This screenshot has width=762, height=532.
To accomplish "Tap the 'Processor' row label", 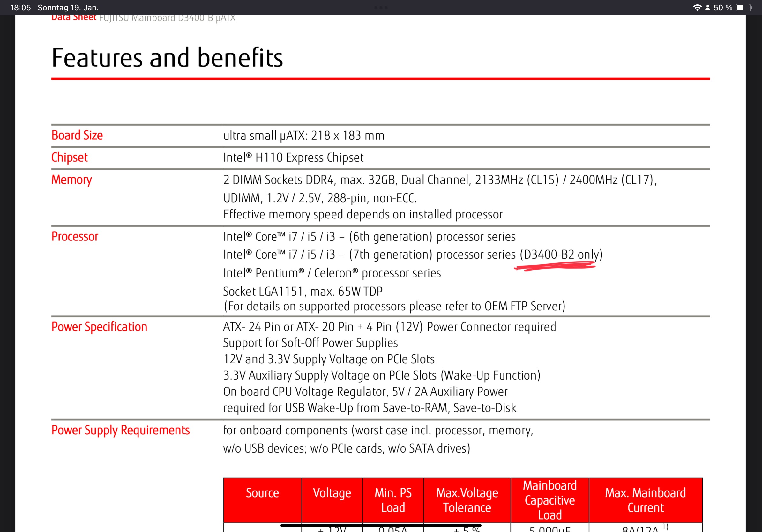I will coord(75,236).
